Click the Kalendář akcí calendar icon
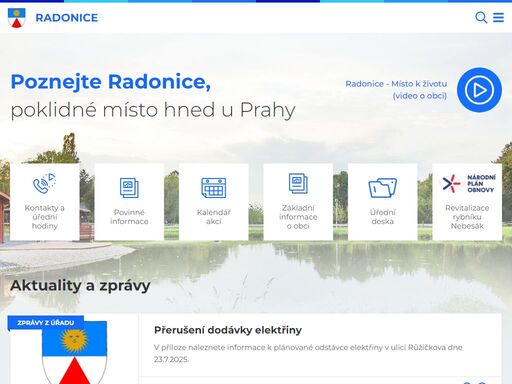The height and width of the screenshot is (384, 512). [x=214, y=188]
